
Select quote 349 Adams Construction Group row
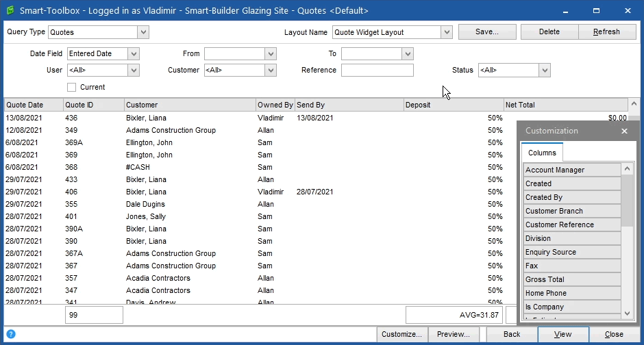click(171, 130)
